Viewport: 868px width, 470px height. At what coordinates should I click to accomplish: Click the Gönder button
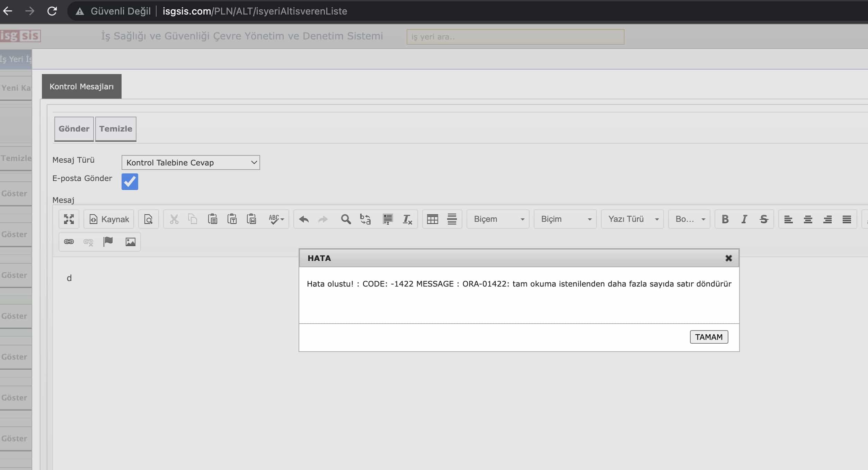coord(74,129)
